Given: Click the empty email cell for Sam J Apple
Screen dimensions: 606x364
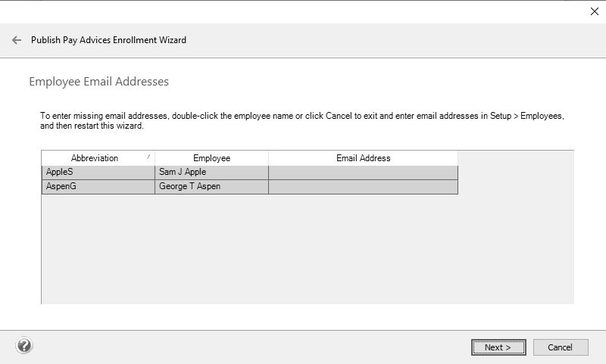Looking at the screenshot, I should coord(363,173).
